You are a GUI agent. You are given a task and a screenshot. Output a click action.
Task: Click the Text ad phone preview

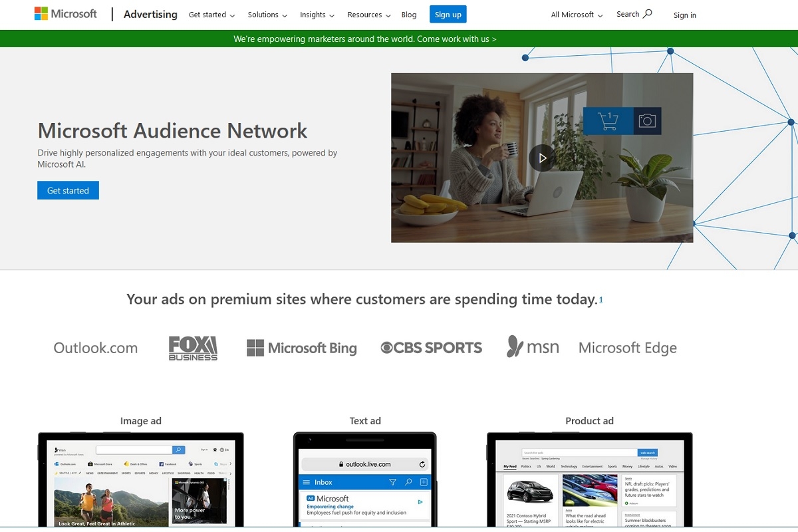coord(365,480)
